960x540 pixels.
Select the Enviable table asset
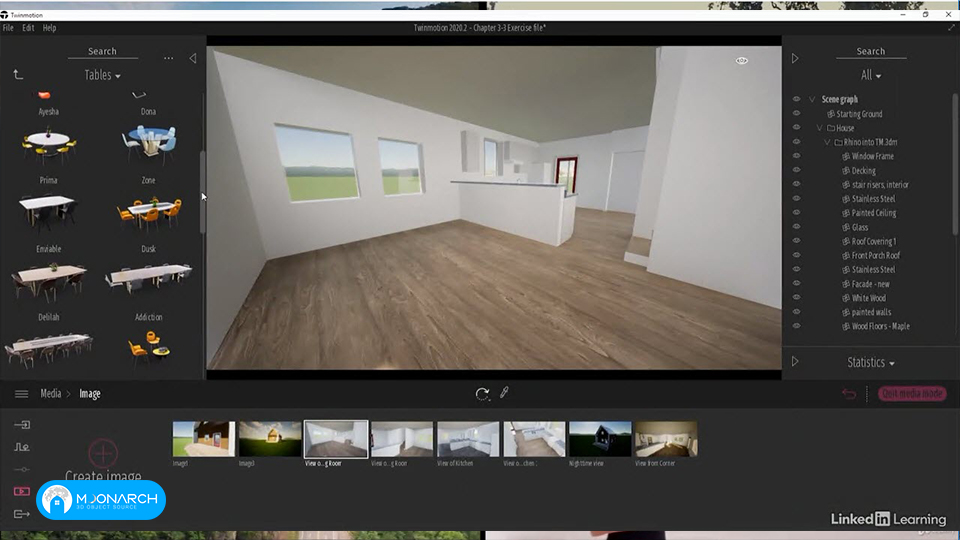pyautogui.click(x=48, y=214)
